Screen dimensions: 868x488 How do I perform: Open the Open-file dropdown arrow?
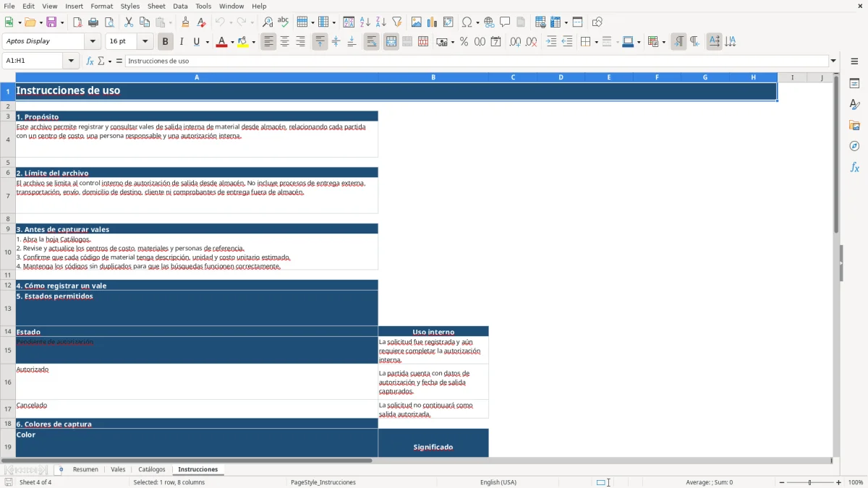40,22
